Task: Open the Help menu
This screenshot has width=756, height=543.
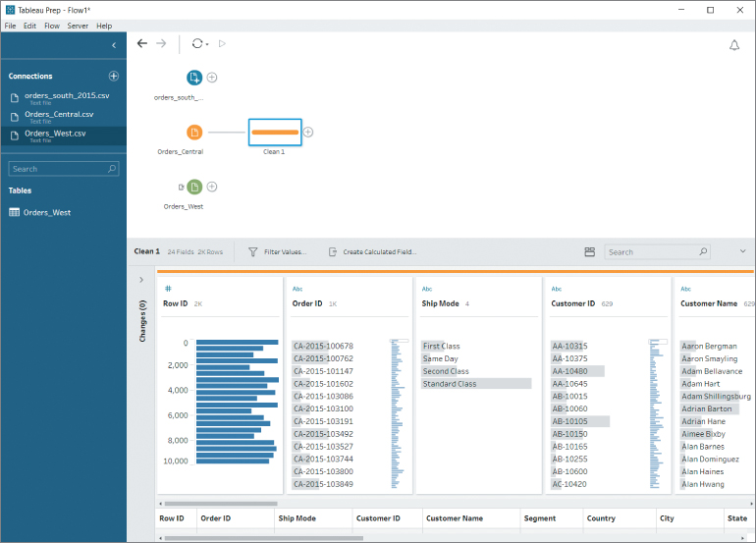Action: tap(104, 26)
